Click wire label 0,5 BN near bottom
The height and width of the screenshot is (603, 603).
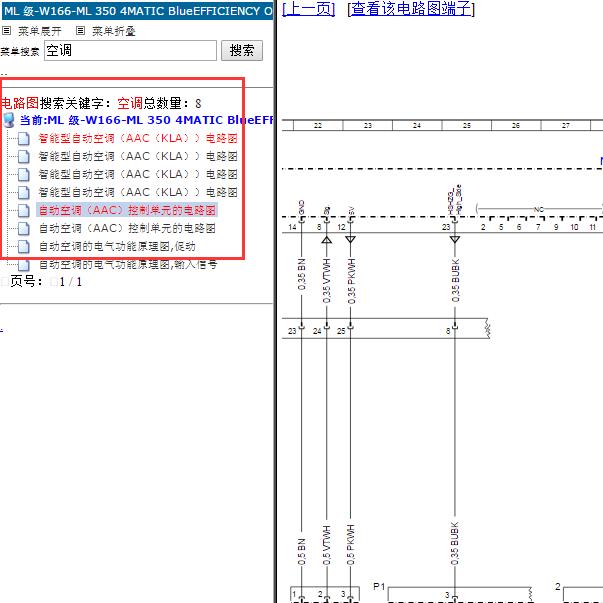302,552
